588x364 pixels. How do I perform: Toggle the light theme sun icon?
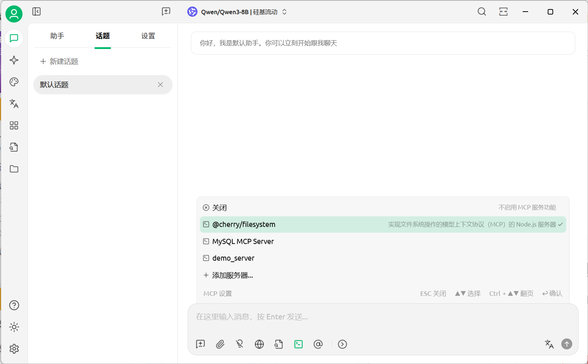point(14,327)
